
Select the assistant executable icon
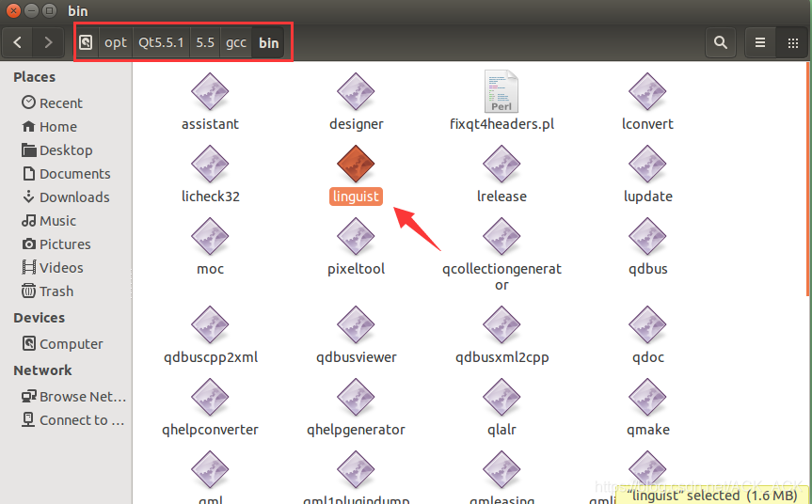[210, 91]
